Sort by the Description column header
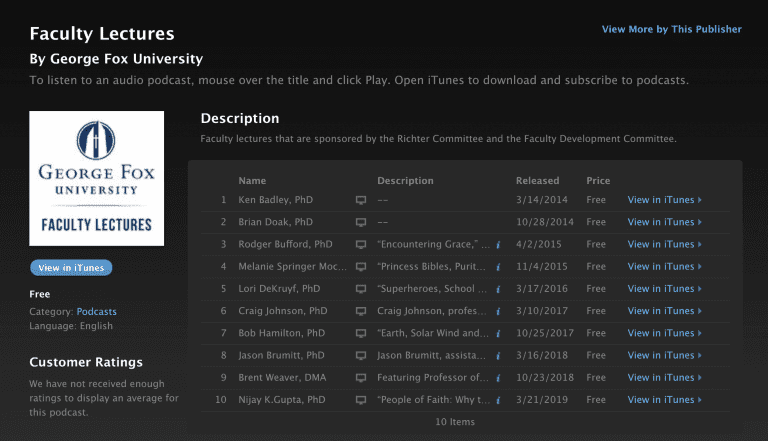Viewport: 768px width, 441px height. pos(405,181)
